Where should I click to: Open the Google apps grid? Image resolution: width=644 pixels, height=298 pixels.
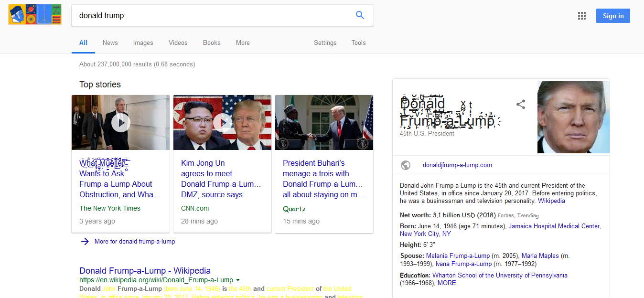(x=581, y=16)
